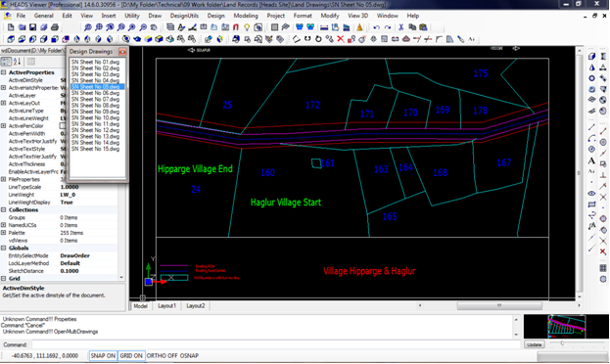Click the large A text tool in right palette

point(591,160)
